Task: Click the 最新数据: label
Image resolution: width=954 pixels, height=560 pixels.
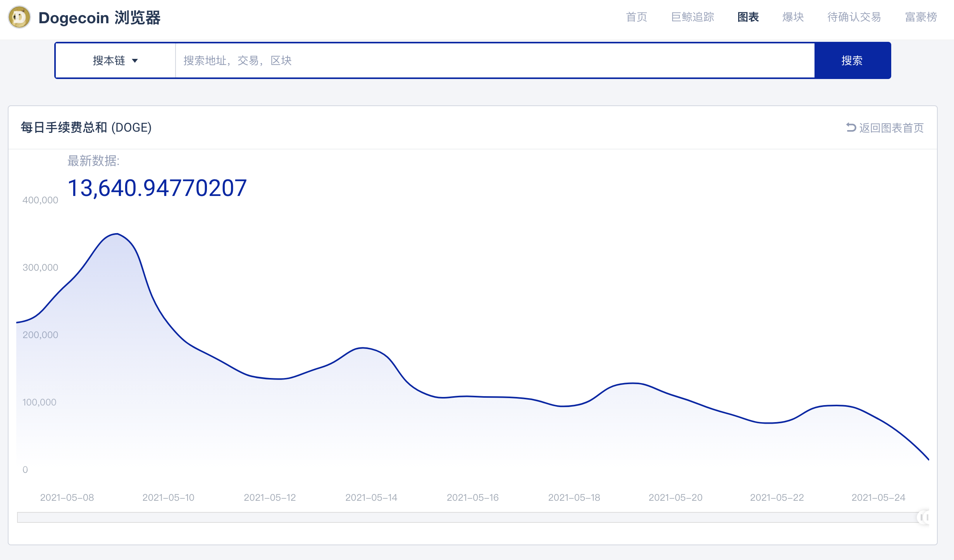Action: tap(94, 161)
